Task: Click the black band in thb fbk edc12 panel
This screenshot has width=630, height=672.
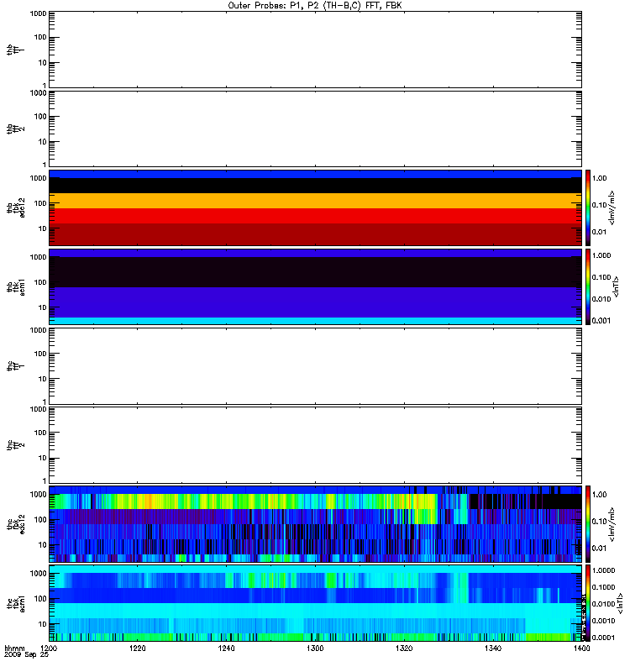Action: pyautogui.click(x=315, y=186)
